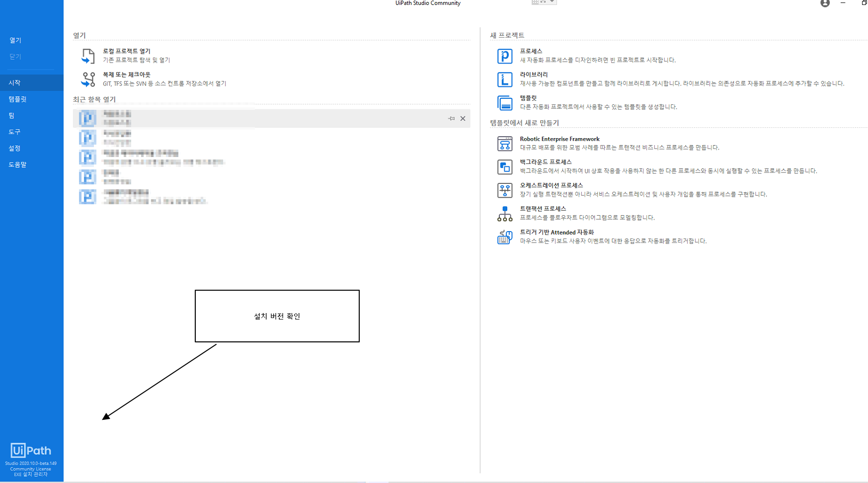Choose 오케스트레이션 프로세스 template
Screen dimensions: 868x483
(551, 185)
